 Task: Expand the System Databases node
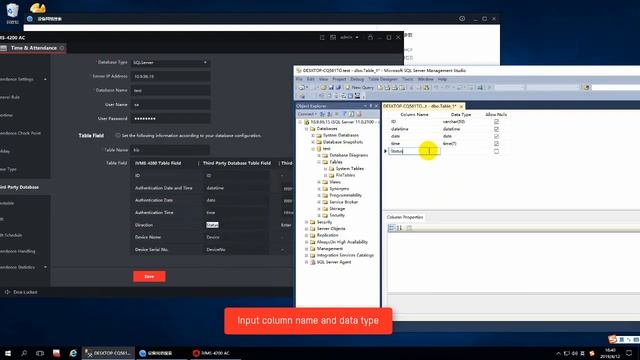point(313,135)
